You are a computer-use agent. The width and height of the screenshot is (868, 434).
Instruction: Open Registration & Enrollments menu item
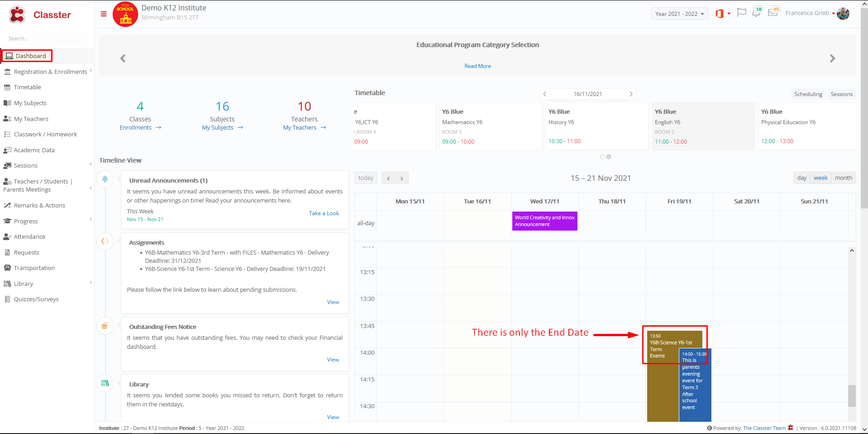click(50, 72)
